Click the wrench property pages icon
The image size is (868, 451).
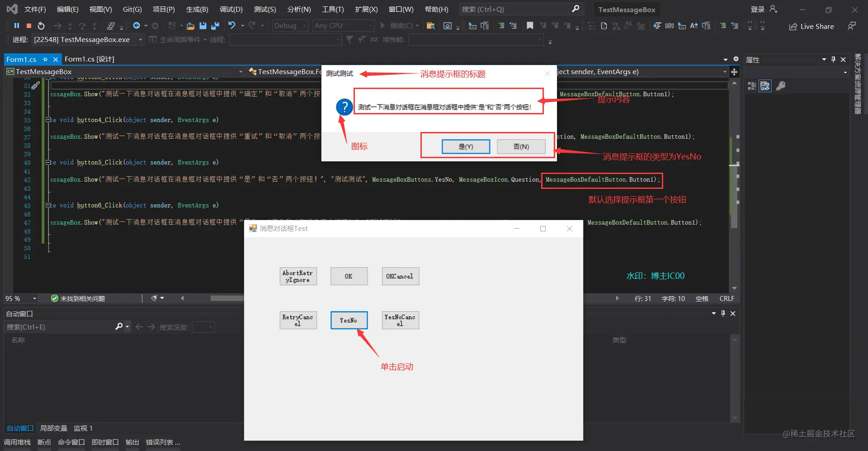(x=781, y=86)
